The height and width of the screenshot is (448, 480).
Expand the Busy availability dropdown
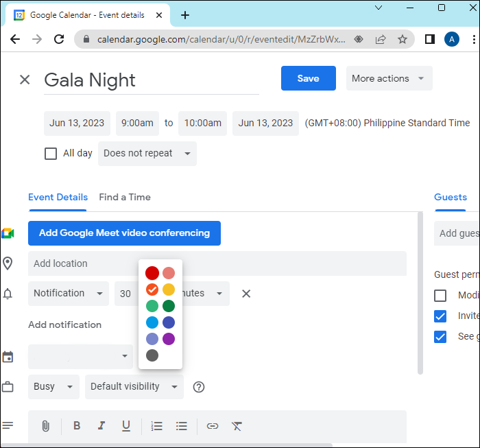coord(53,387)
